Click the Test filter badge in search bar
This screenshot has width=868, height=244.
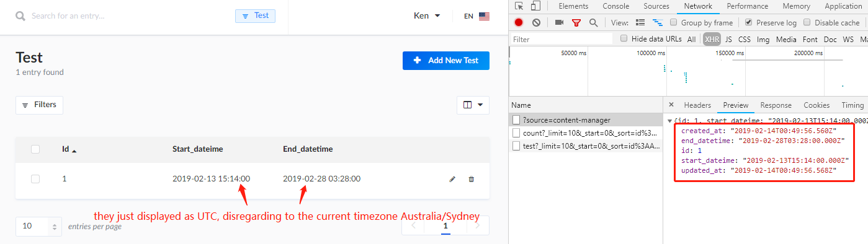(x=255, y=15)
